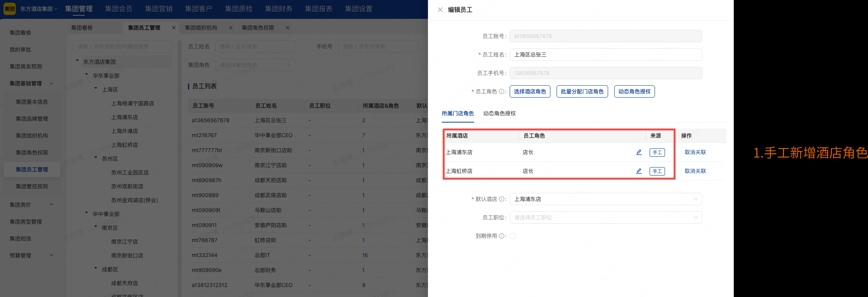Collapse the 集团基础管理 sidebar section

(x=52, y=83)
